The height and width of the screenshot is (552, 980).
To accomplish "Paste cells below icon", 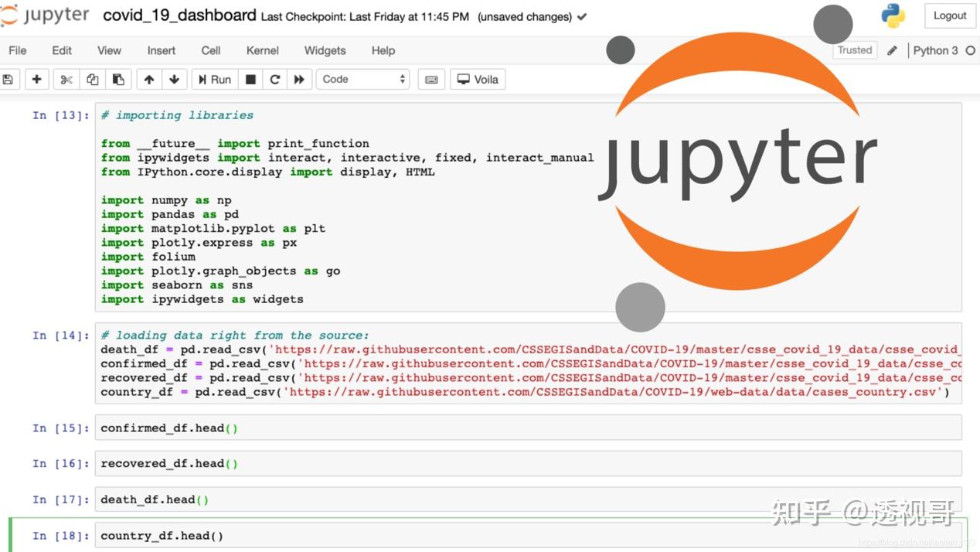I will pos(117,79).
